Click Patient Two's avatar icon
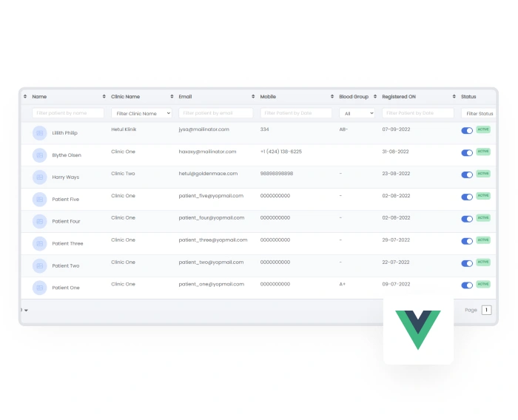 click(40, 265)
